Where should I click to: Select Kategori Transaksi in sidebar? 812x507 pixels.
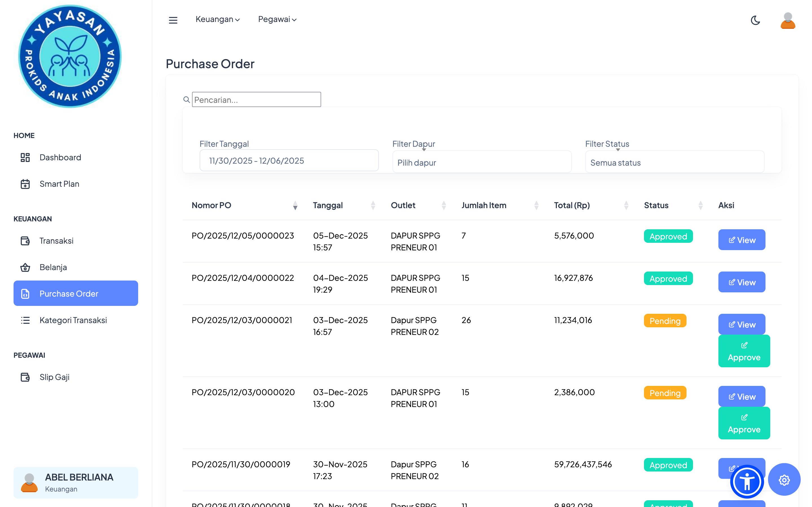(73, 320)
